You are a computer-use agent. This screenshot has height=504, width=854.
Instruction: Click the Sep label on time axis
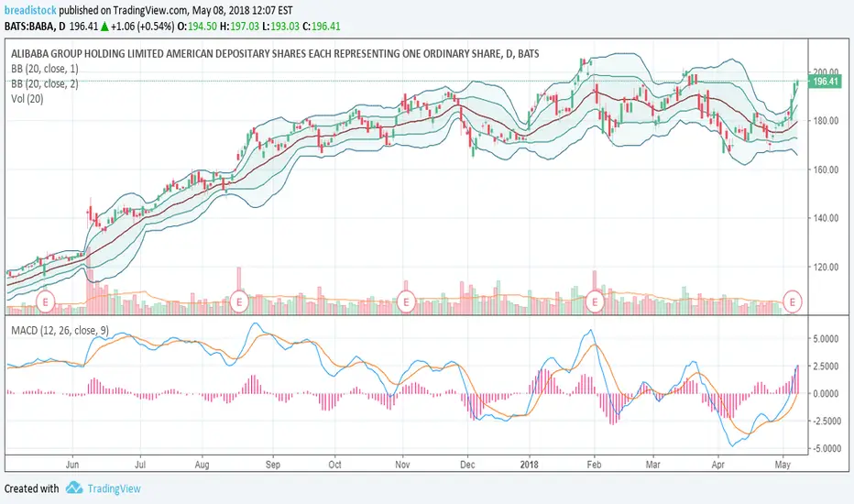(273, 465)
